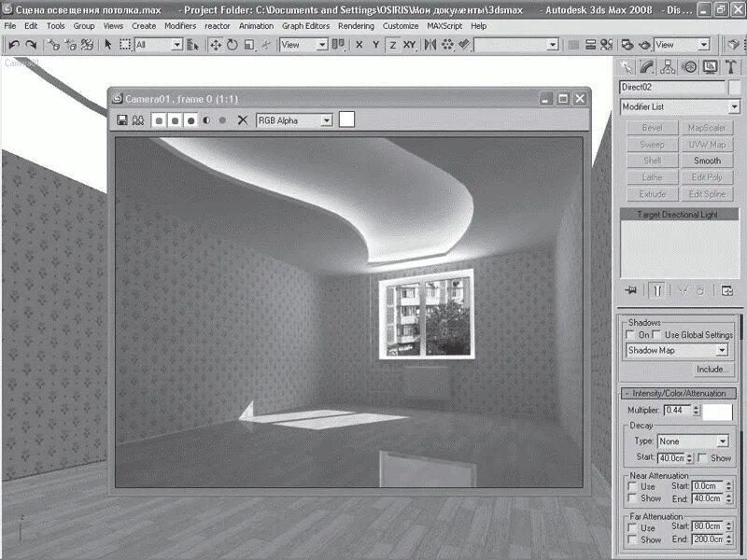The height and width of the screenshot is (560, 747).
Task: Toggle the blue channel in render window
Action: tap(191, 120)
